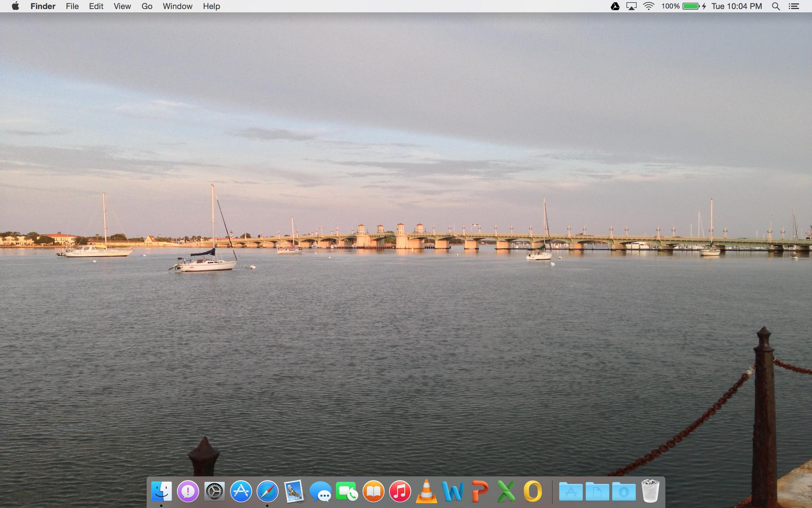Open Spotlight search magnifier
Screen dimensions: 812x508
(776, 6)
